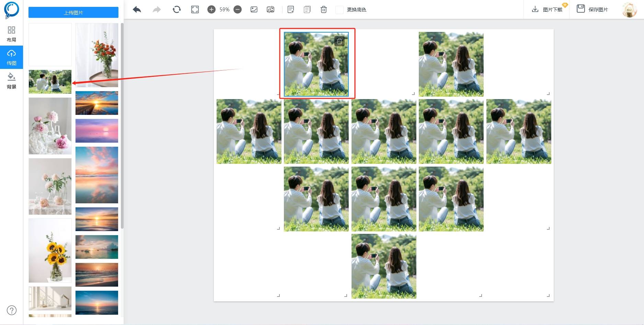Switch to the 背景 background tab
This screenshot has height=325, width=644.
point(11,81)
